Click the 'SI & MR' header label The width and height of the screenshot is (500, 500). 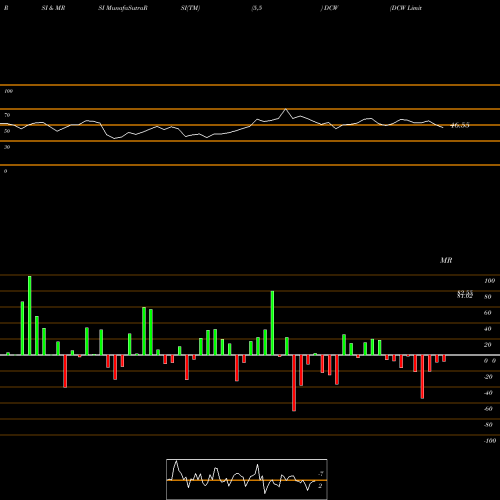pyautogui.click(x=53, y=8)
